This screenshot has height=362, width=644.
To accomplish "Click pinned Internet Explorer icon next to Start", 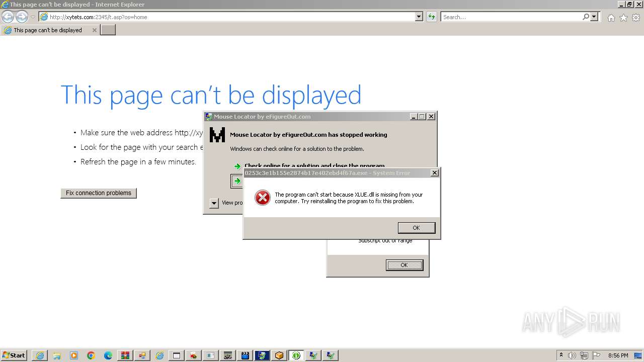I will pyautogui.click(x=40, y=355).
